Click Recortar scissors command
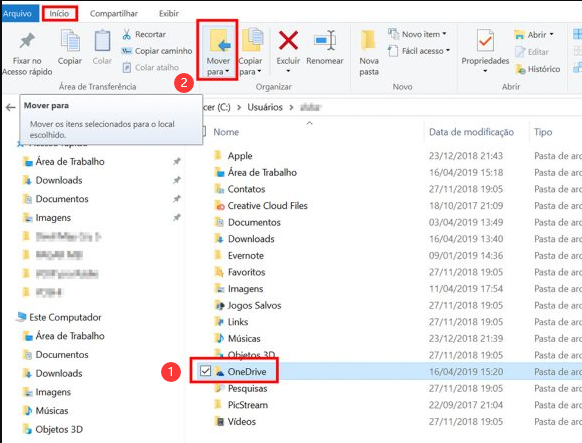The image size is (582, 443). (144, 34)
